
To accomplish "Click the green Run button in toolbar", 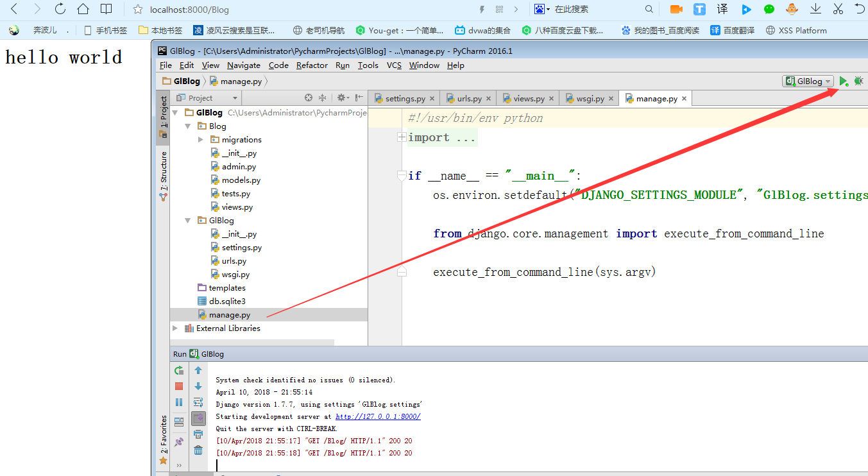I will [844, 81].
